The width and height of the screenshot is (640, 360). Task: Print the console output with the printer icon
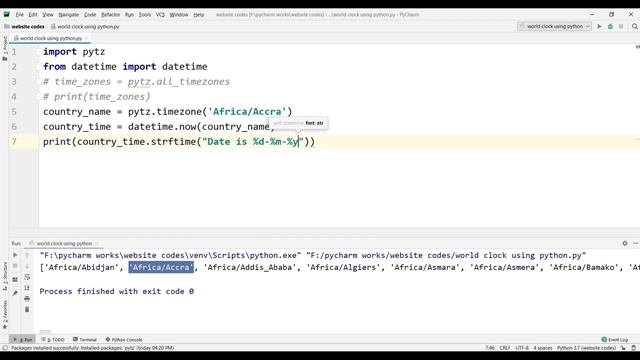click(27, 299)
